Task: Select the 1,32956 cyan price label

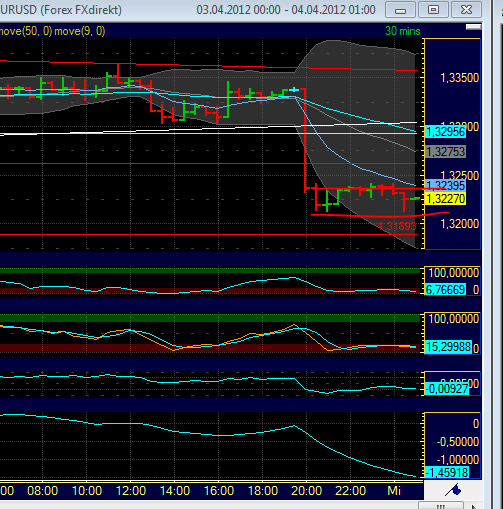Action: coord(445,132)
